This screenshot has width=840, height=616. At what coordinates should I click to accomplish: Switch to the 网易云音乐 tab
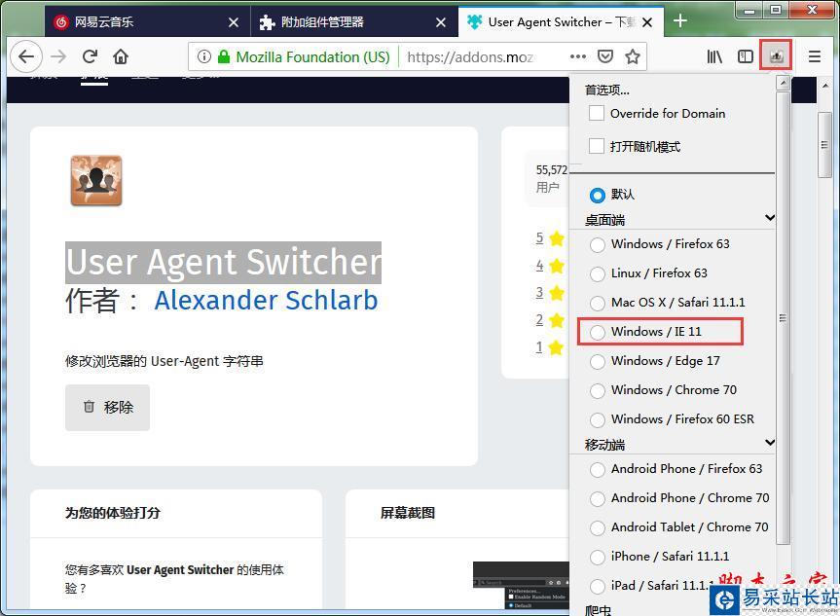(146, 22)
